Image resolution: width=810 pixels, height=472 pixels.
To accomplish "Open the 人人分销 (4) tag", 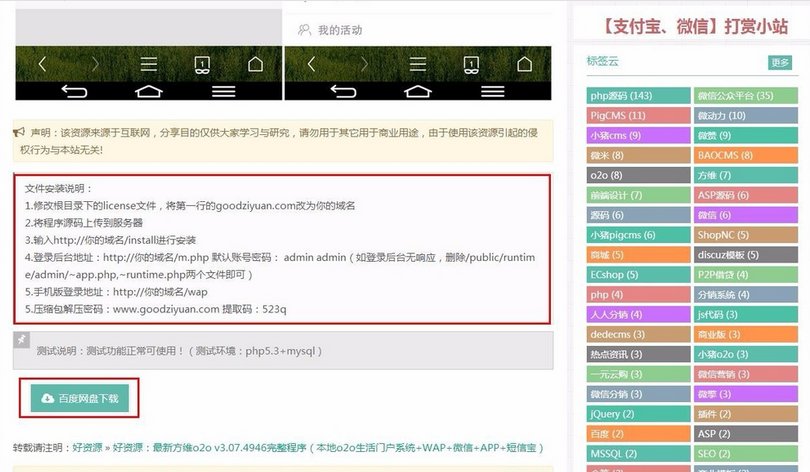I will pos(638,314).
